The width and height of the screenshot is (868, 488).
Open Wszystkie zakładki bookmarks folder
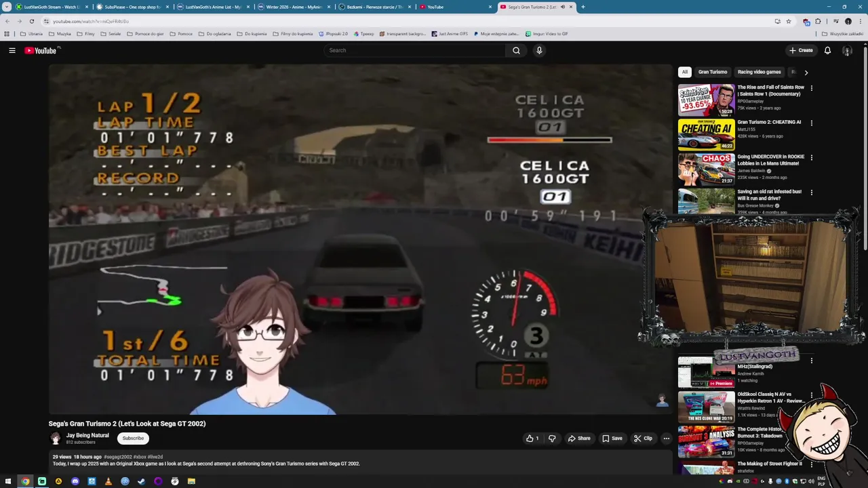[x=842, y=33]
